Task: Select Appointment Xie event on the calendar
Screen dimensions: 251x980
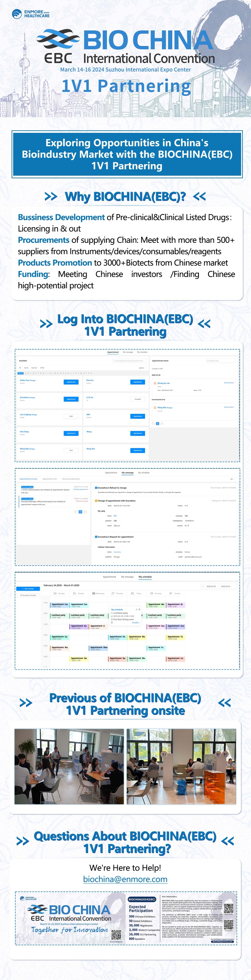Action: click(79, 659)
